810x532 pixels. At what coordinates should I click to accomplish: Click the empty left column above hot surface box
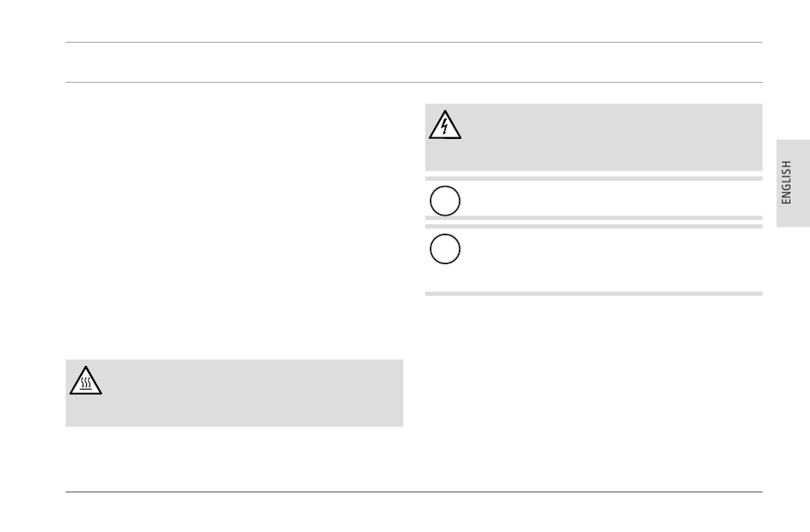pos(234,223)
